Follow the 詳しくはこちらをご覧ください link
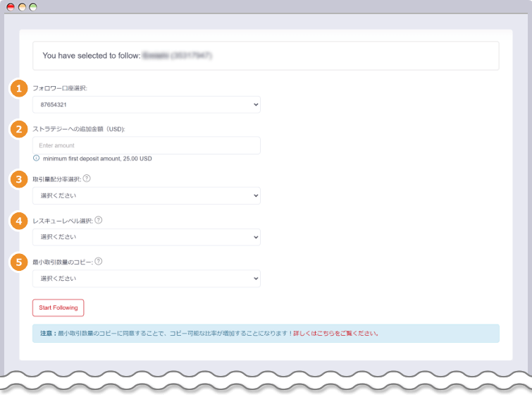Image resolution: width=532 pixels, height=395 pixels. (x=335, y=333)
